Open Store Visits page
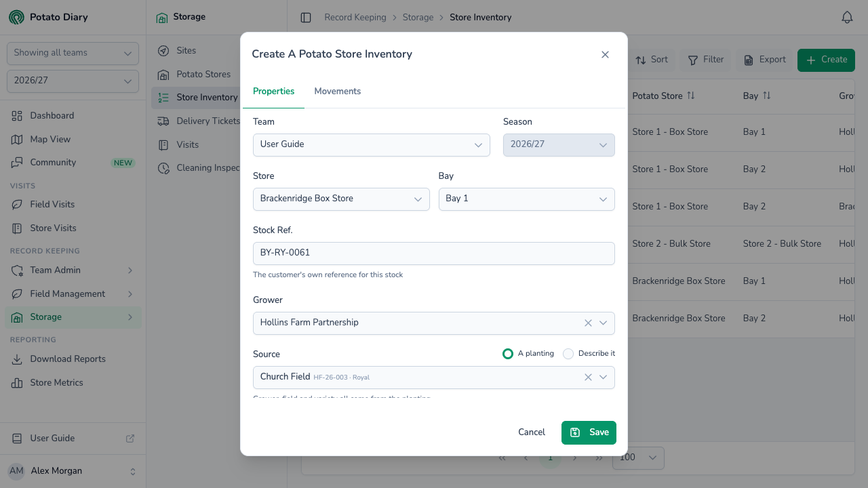This screenshot has width=868, height=488. tap(73, 228)
